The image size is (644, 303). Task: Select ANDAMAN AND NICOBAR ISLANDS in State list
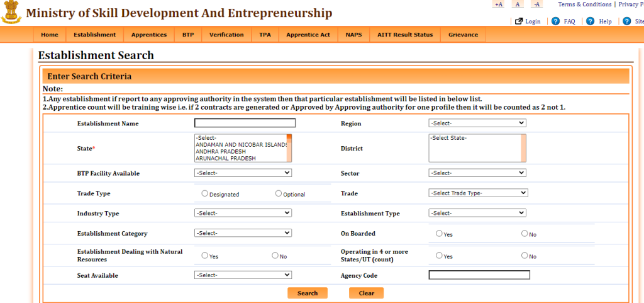tap(241, 145)
